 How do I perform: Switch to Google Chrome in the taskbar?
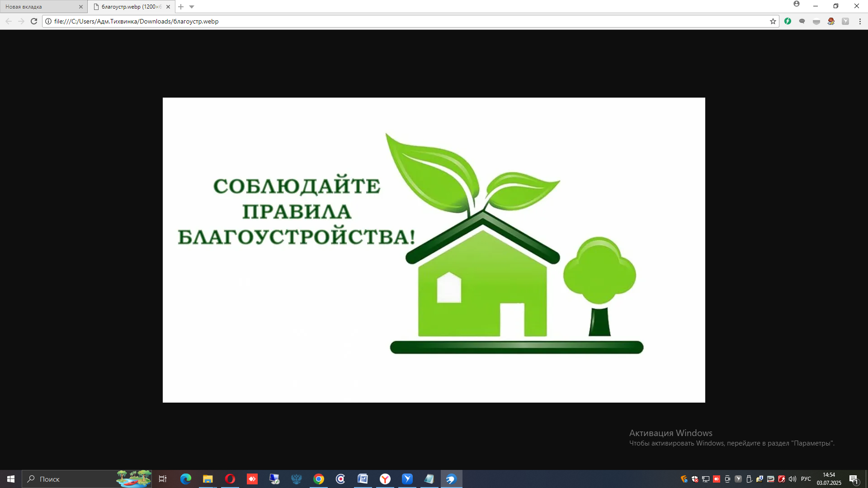click(319, 479)
